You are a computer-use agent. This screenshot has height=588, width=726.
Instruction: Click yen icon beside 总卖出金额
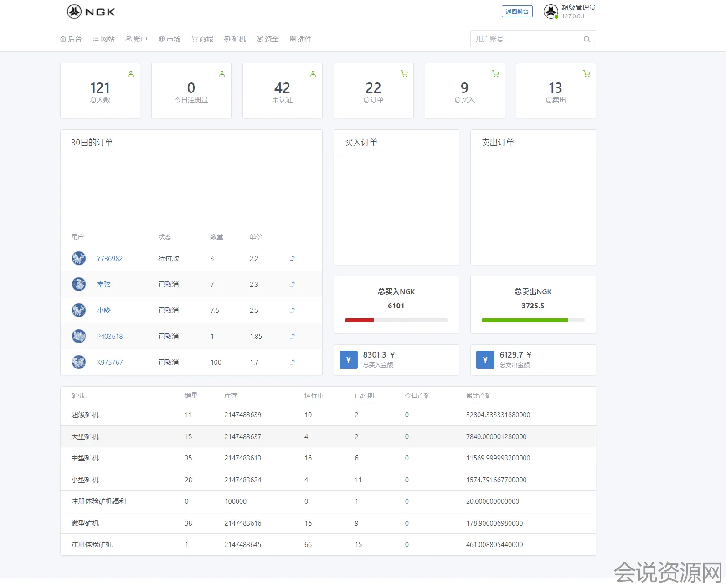coord(485,360)
